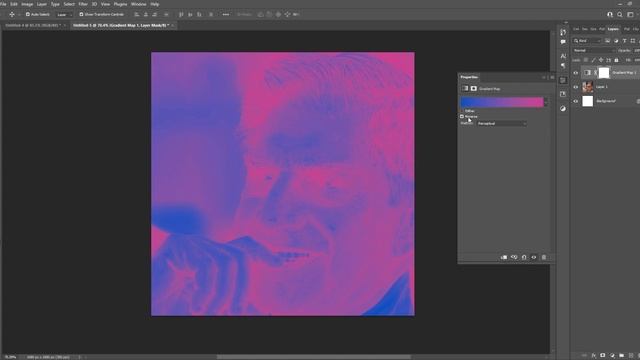Image resolution: width=640 pixels, height=360 pixels.
Task: Open the History panel icon in side dock
Action: 563,32
